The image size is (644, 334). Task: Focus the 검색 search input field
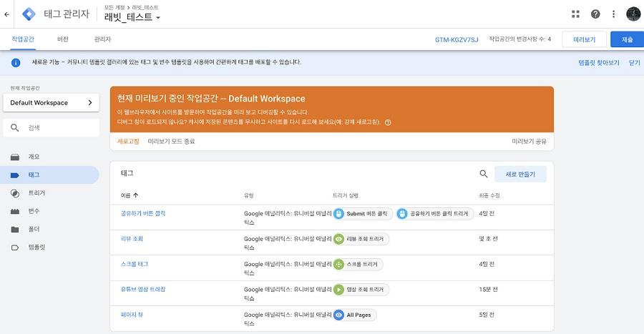tap(52, 127)
